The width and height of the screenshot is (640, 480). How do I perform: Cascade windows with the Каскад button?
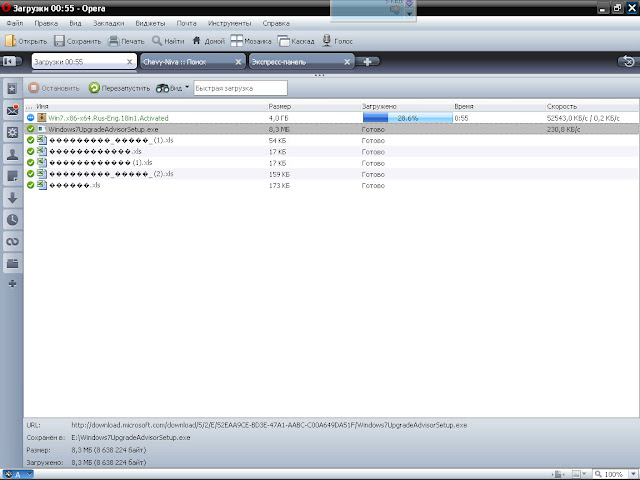point(296,41)
